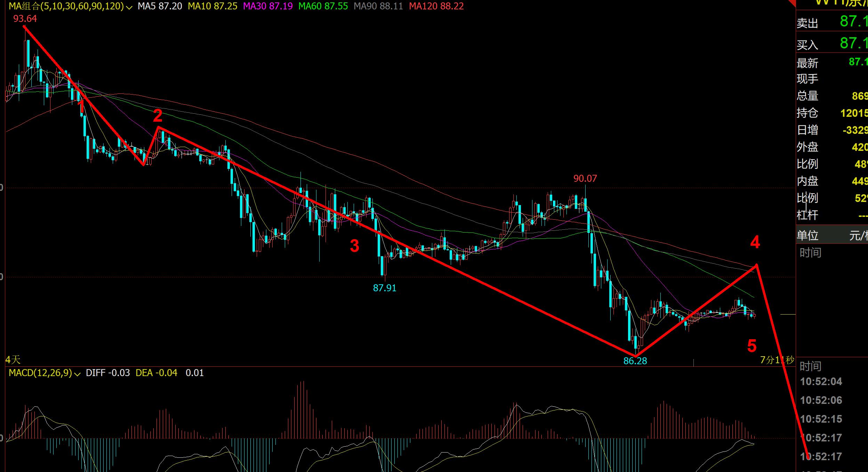The height and width of the screenshot is (472, 868).
Task: Click the 86.28 lowest price label
Action: (635, 361)
